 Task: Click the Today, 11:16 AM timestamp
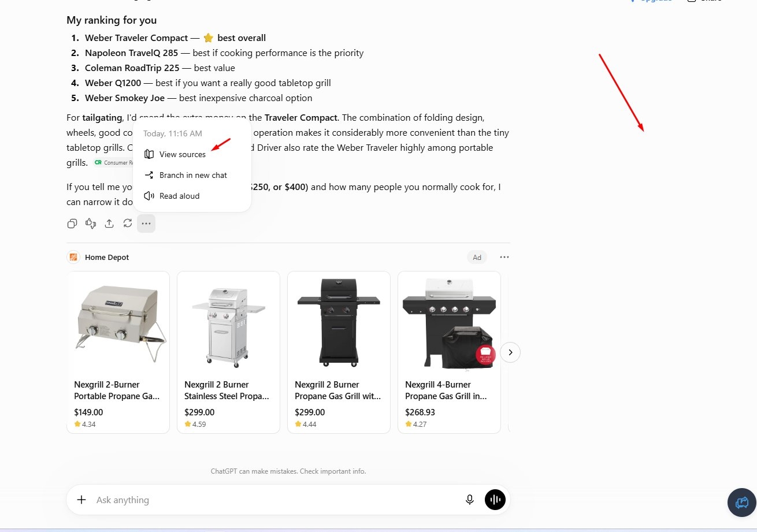pos(173,133)
